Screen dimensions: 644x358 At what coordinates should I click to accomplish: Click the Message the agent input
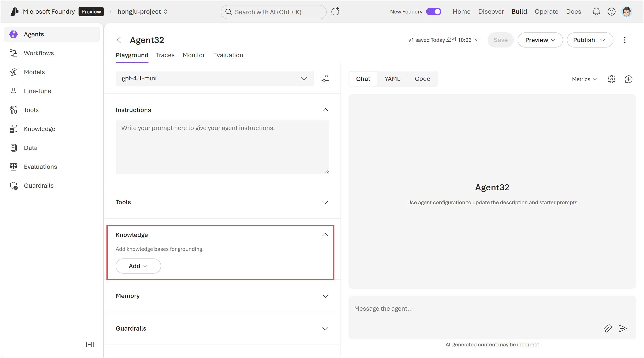click(475, 309)
